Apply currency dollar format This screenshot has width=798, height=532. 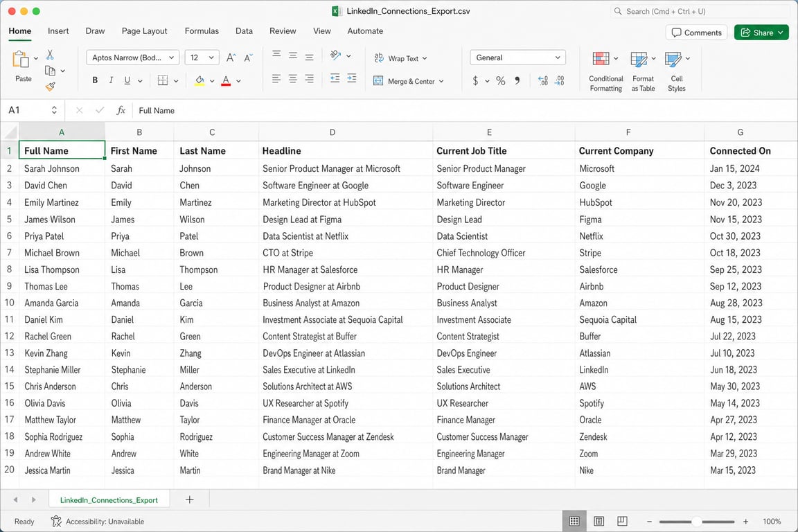475,80
